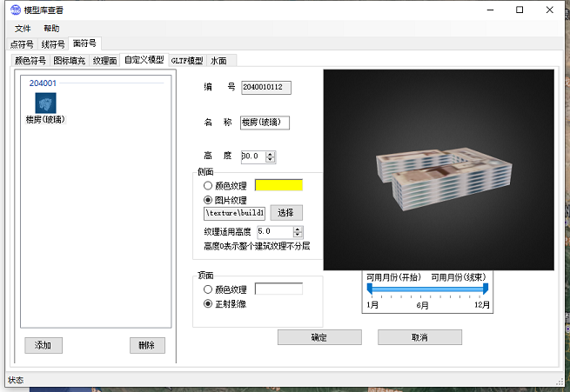Click the 确定 button
Viewport: 570px width, 392px height.
click(x=319, y=337)
